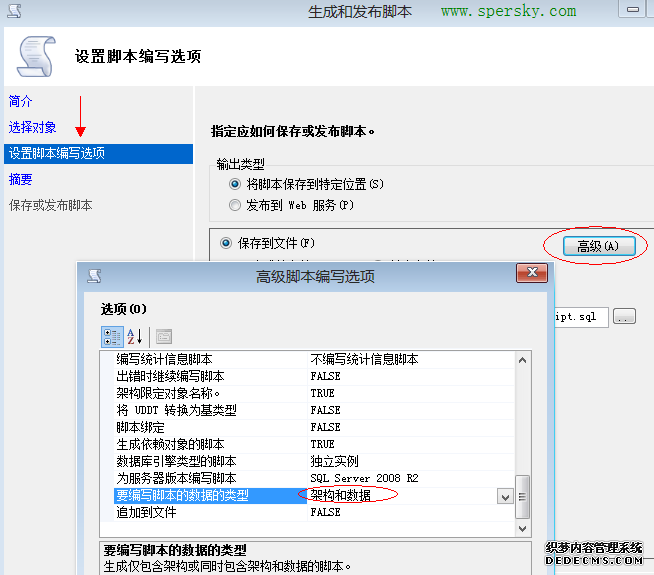Screen dimensions: 654x575
Task: Click SQL Server 2008 R2 version value
Action: (x=364, y=478)
